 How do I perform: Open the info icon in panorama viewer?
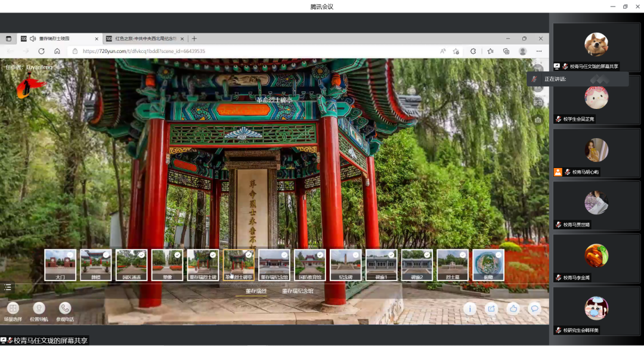pos(470,308)
